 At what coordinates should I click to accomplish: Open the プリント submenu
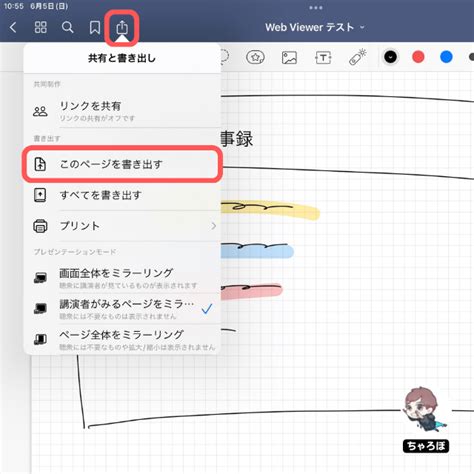pyautogui.click(x=122, y=226)
